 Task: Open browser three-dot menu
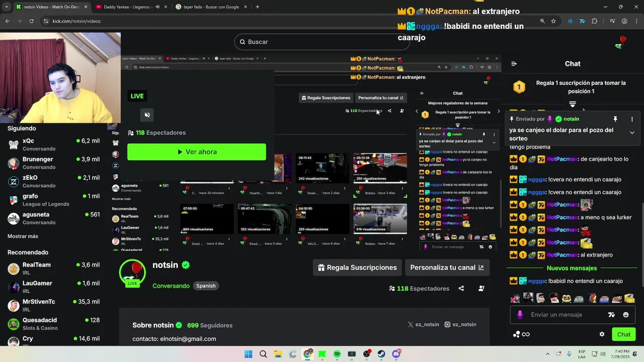click(636, 21)
